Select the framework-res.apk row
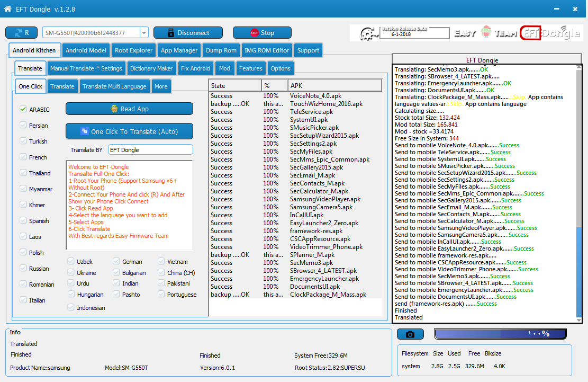The image size is (588, 382). 295,231
